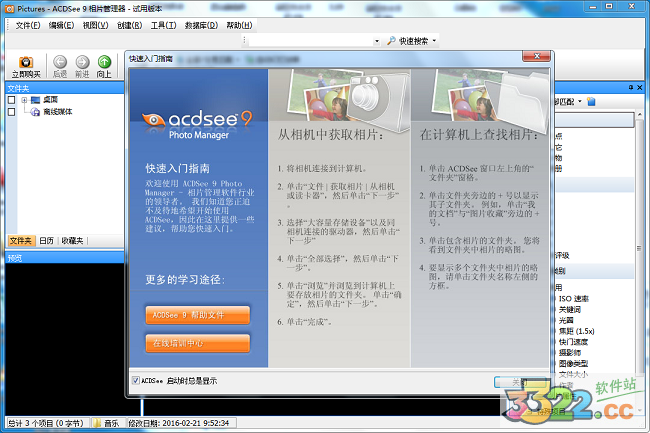The image size is (650, 433).
Task: Click the ACDSee app icon in title bar
Action: 10,8
